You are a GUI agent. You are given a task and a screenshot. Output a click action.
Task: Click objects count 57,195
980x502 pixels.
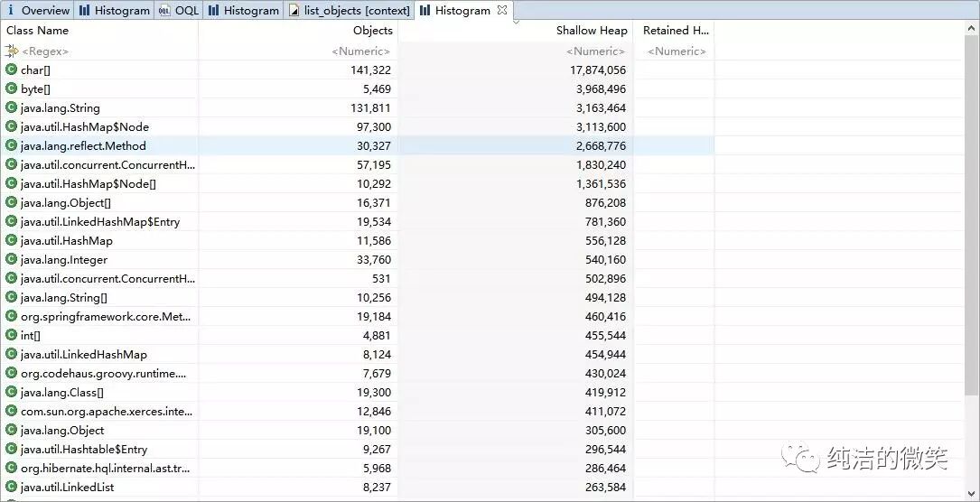374,164
